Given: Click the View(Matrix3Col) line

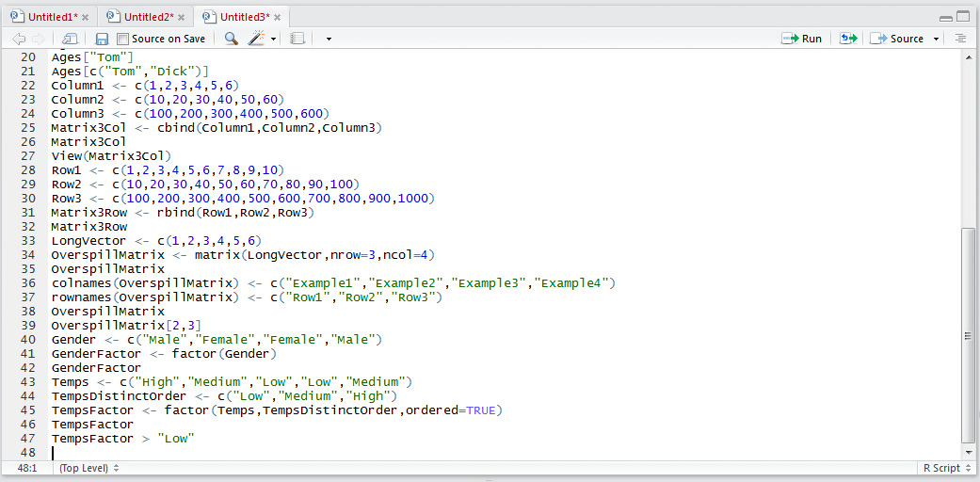Looking at the screenshot, I should (x=111, y=155).
